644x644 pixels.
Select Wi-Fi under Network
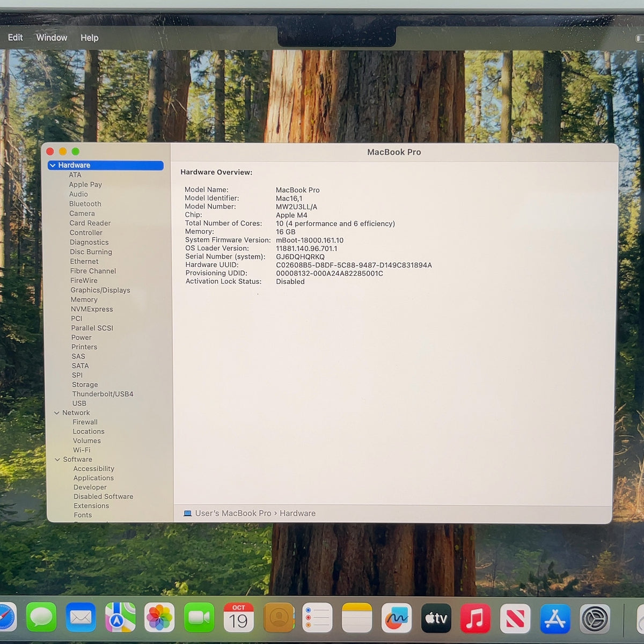coord(82,450)
